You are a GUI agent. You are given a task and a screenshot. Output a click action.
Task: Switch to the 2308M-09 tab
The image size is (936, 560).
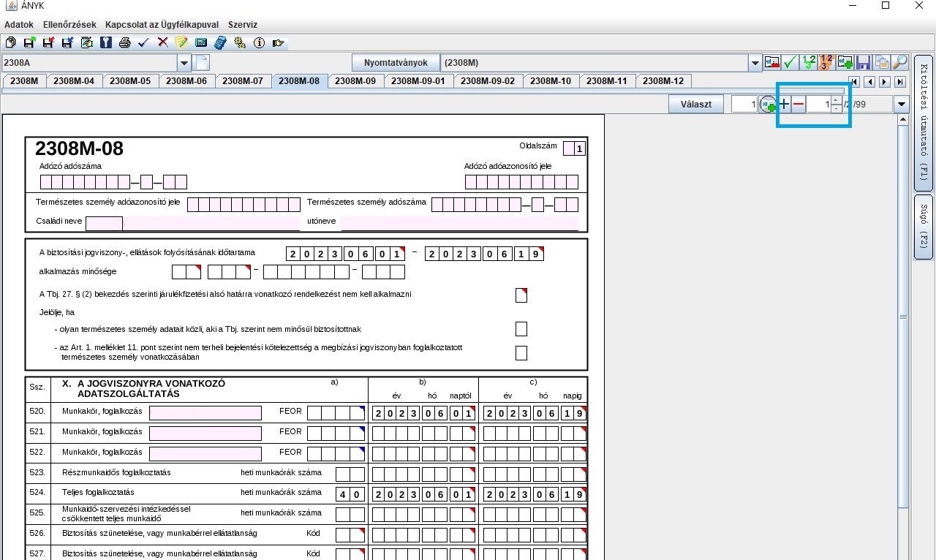click(355, 81)
